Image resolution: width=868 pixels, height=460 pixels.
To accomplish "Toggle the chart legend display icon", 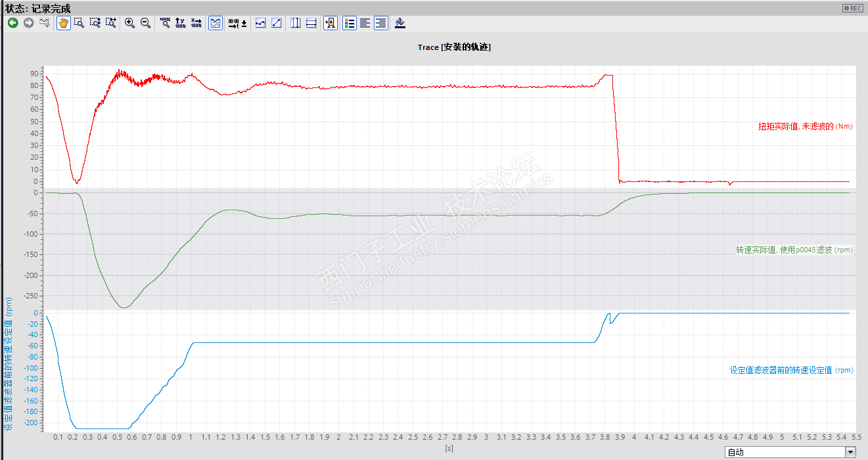I will pyautogui.click(x=350, y=23).
